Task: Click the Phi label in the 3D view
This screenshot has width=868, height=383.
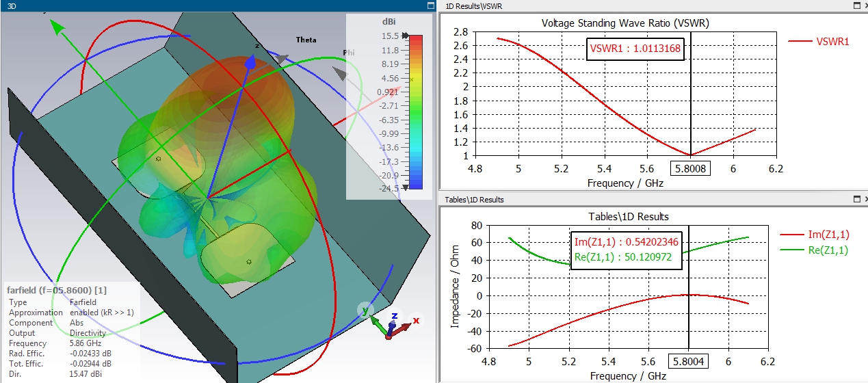Action: point(349,53)
